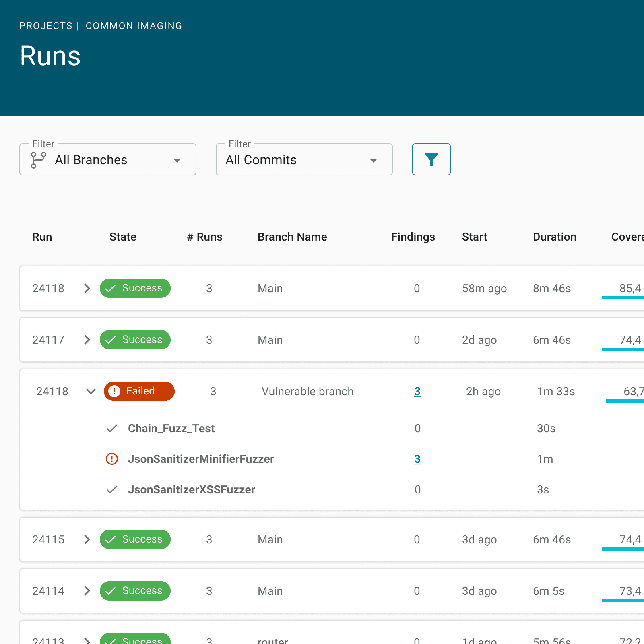644x644 pixels.
Task: Expand run 24117 row chevron
Action: (x=87, y=340)
